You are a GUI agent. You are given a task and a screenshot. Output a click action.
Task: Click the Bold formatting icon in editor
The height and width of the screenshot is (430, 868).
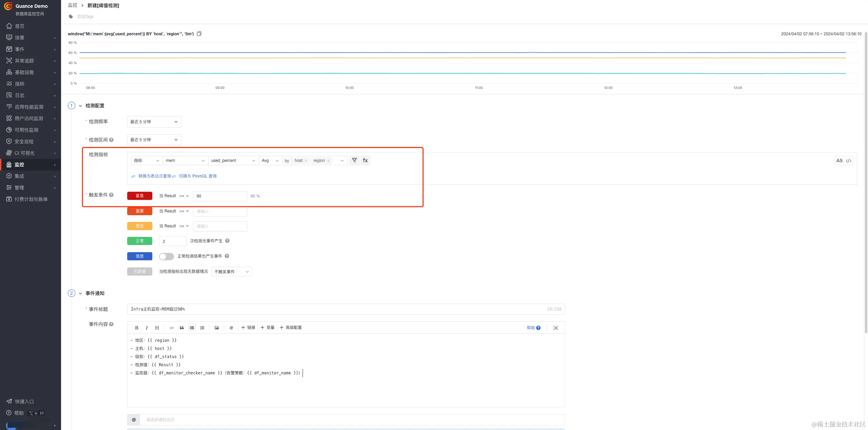(136, 328)
